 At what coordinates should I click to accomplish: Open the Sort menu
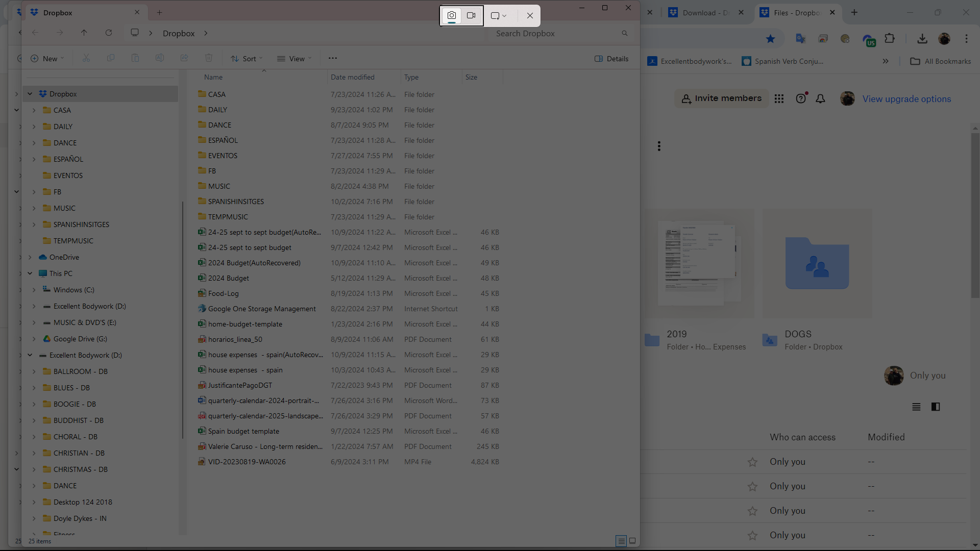point(247,59)
